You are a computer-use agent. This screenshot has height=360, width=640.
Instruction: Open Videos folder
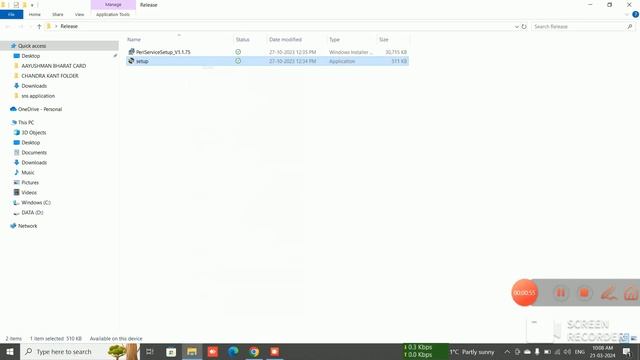click(29, 193)
